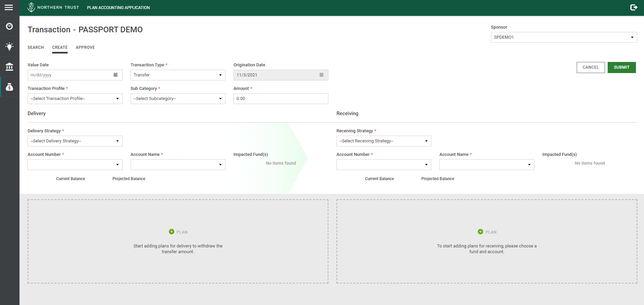Open the Value Date calendar picker
Screen dimensions: 644x305
click(x=115, y=75)
